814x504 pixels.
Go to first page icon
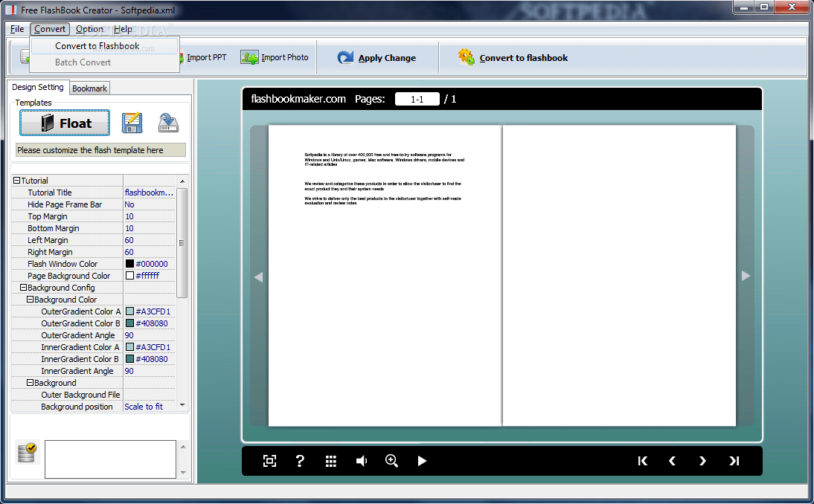642,461
